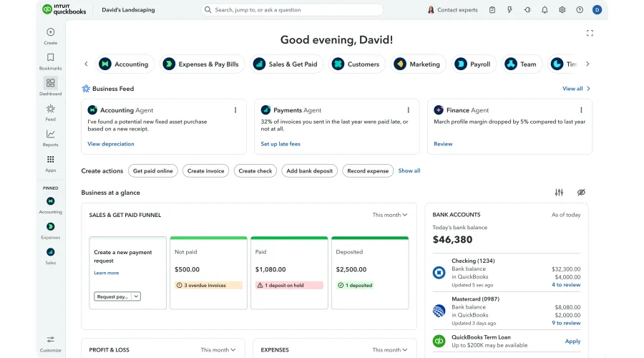Open Reports from the sidebar
The height and width of the screenshot is (358, 644).
pos(51,138)
